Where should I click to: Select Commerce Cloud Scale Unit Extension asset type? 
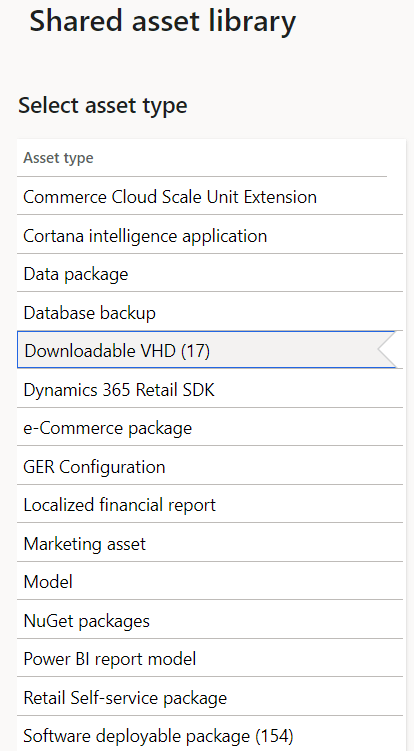210,197
